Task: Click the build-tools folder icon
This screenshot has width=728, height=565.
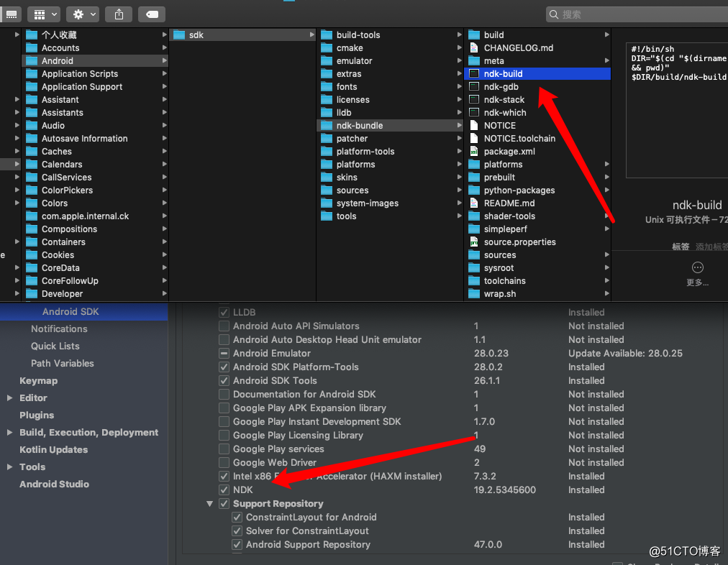Action: [x=327, y=35]
